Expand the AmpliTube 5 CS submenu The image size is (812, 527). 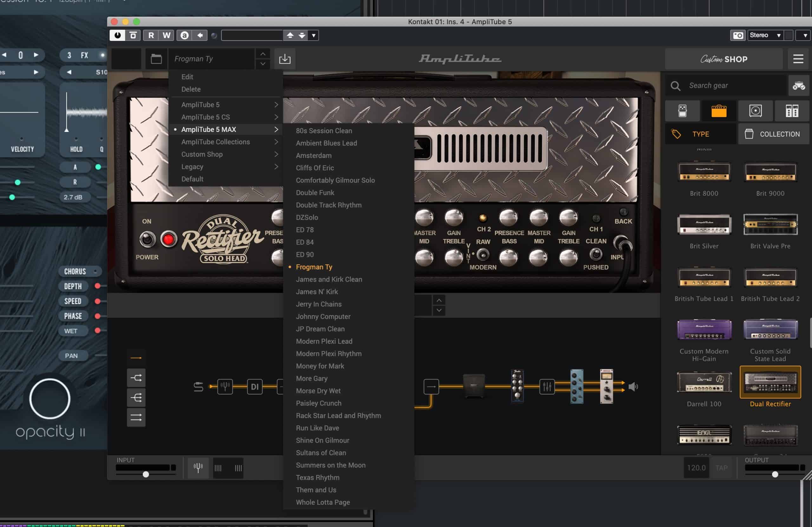click(x=226, y=117)
